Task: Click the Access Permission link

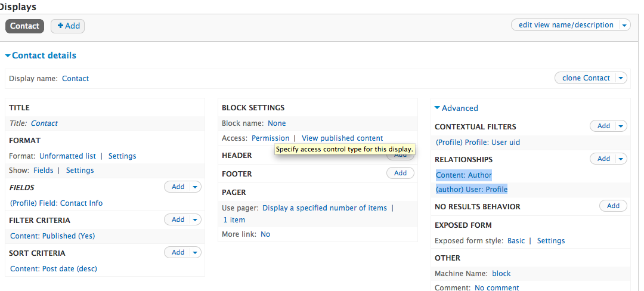Action: pos(270,138)
